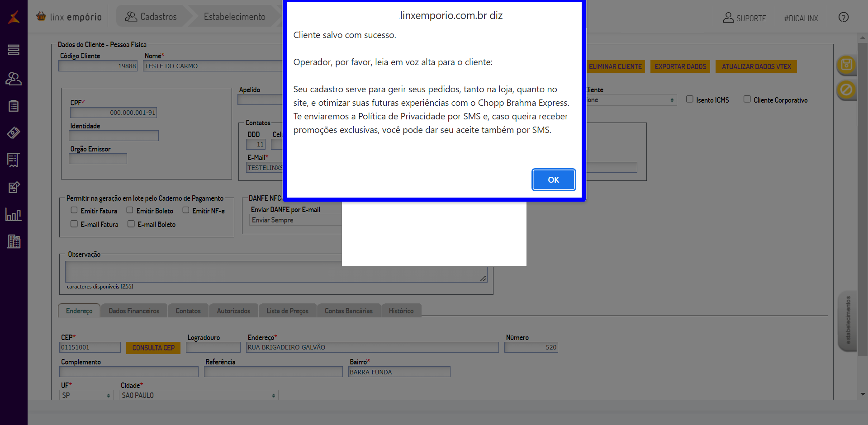Enable E-mail Boleto checkbox
The width and height of the screenshot is (868, 425).
(131, 224)
